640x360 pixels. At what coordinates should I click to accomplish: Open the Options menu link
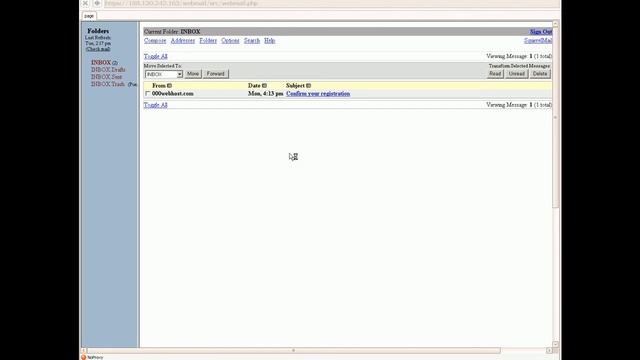[230, 41]
